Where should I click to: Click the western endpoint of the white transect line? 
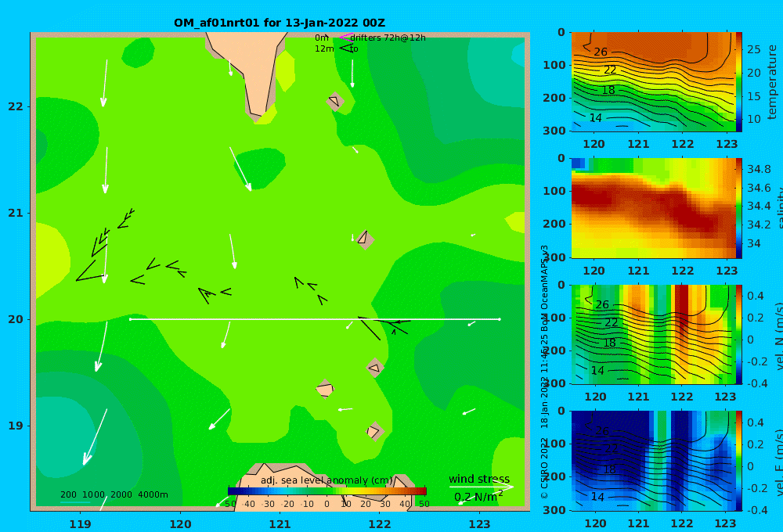[130, 319]
